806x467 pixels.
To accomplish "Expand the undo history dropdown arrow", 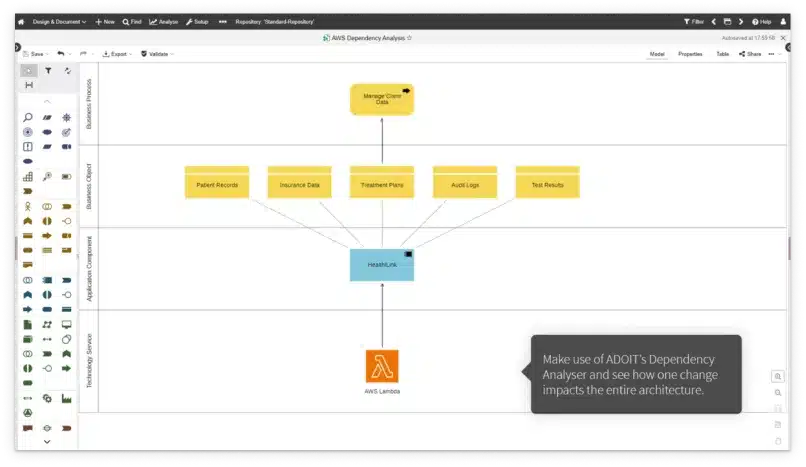I will coord(70,54).
